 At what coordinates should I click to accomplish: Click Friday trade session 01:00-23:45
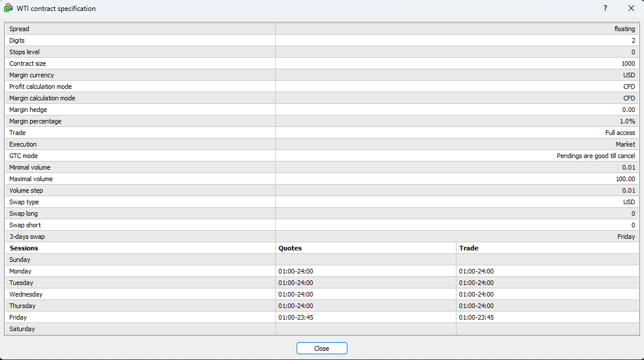[x=476, y=317]
